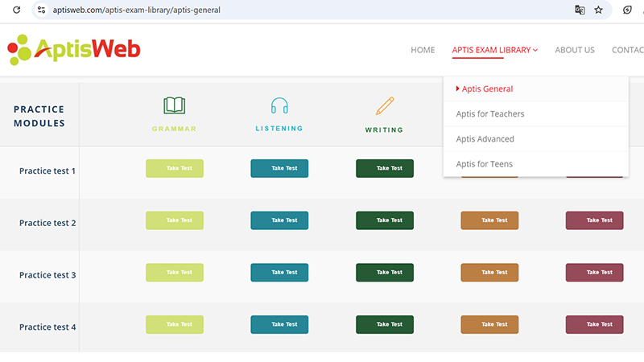Click the LISTENING column heading
644x362 pixels.
point(279,129)
